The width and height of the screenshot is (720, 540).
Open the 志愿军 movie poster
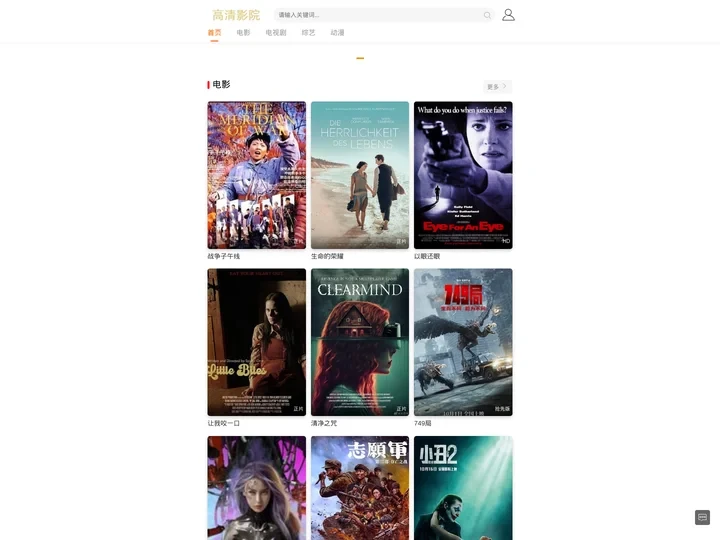(x=360, y=488)
